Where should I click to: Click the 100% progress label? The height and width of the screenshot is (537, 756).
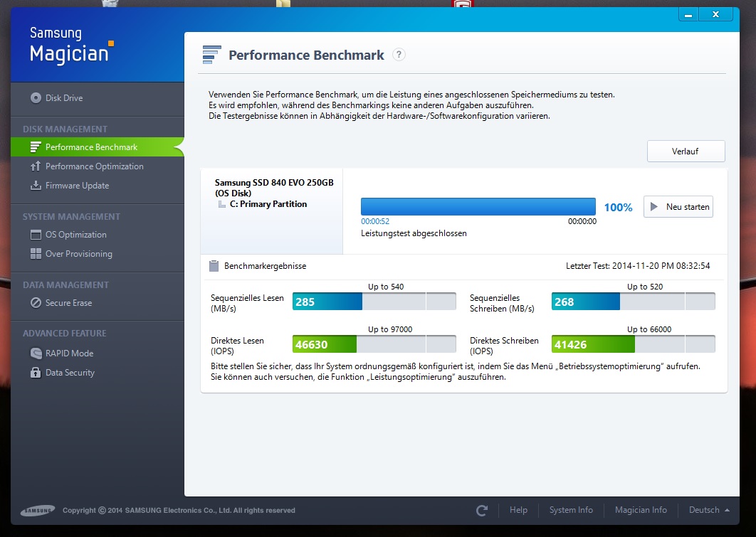[x=618, y=207]
